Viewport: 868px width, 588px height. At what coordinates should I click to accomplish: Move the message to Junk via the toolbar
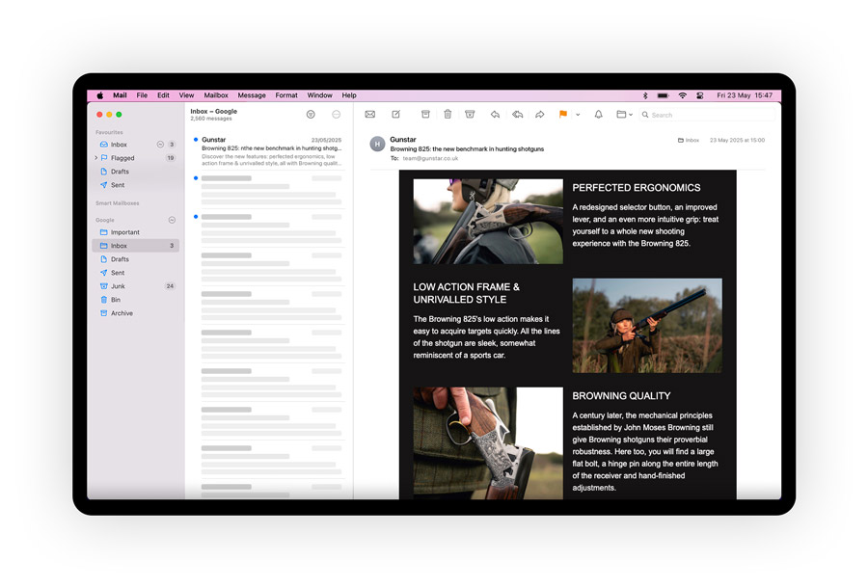[x=470, y=115]
